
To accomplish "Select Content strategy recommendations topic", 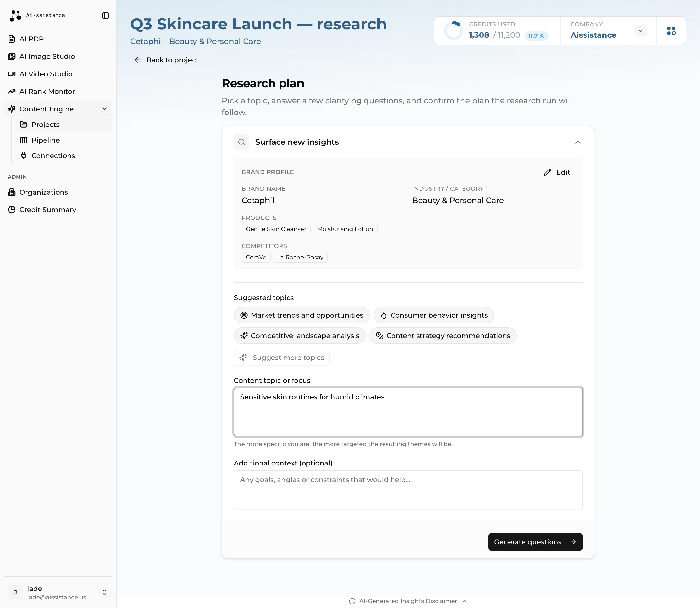I will point(443,336).
